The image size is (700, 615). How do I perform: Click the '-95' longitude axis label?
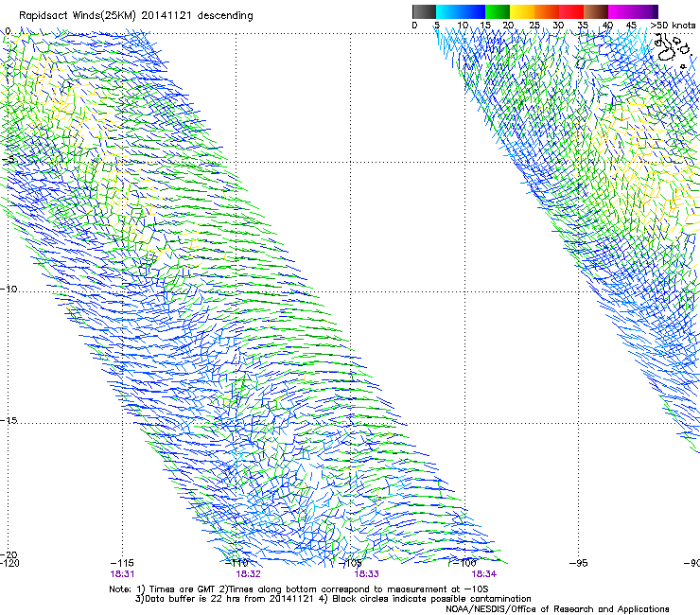click(x=578, y=563)
